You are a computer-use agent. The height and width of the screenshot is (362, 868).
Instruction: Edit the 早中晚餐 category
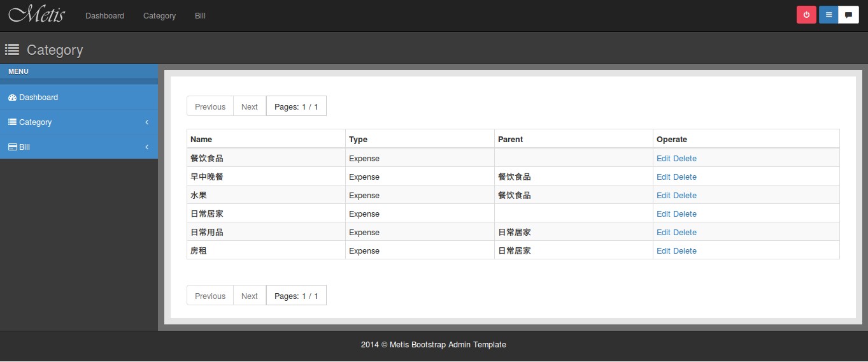coord(663,177)
